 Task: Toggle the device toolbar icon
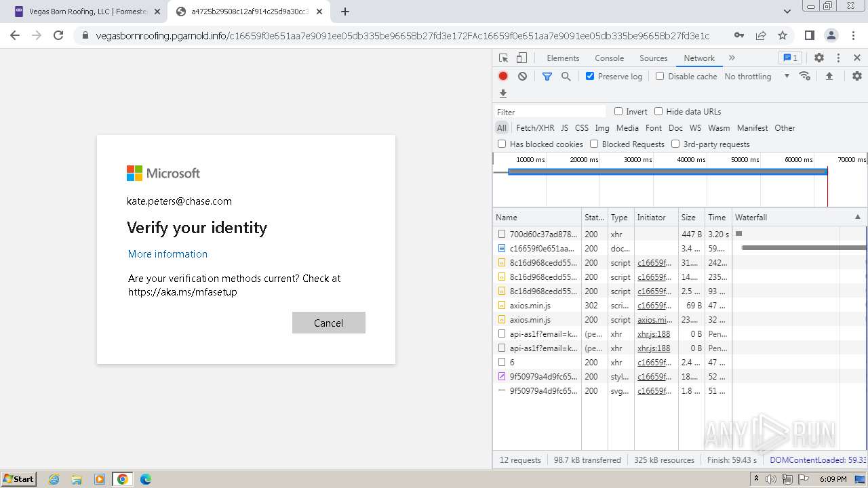point(521,58)
